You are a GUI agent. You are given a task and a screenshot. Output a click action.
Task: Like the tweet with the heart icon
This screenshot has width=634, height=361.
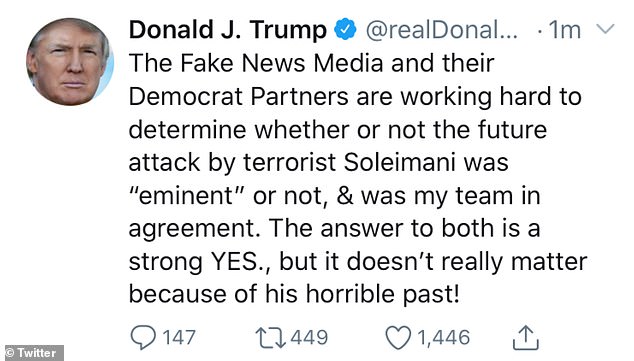click(398, 338)
